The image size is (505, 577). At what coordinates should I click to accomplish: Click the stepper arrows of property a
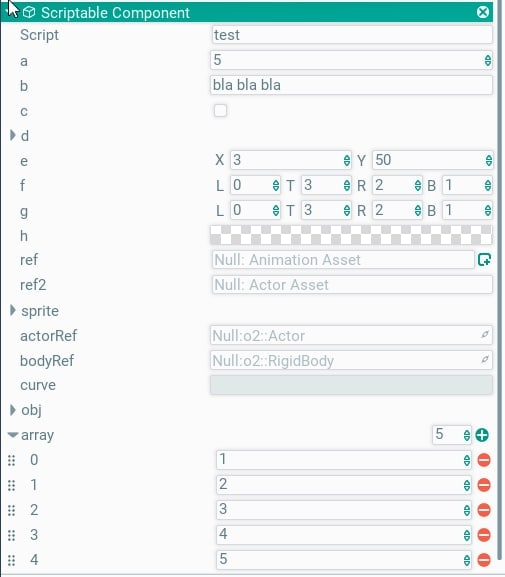click(488, 60)
